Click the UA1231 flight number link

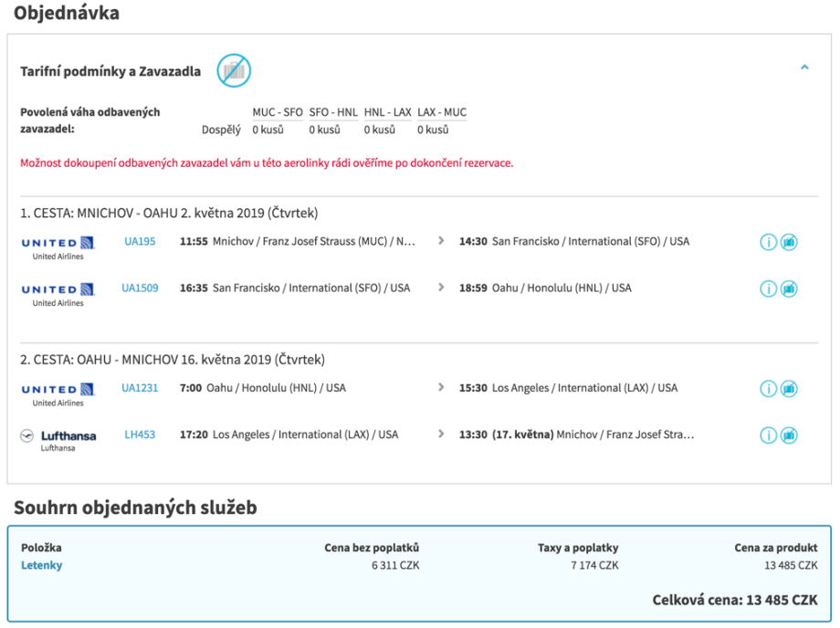tap(140, 388)
